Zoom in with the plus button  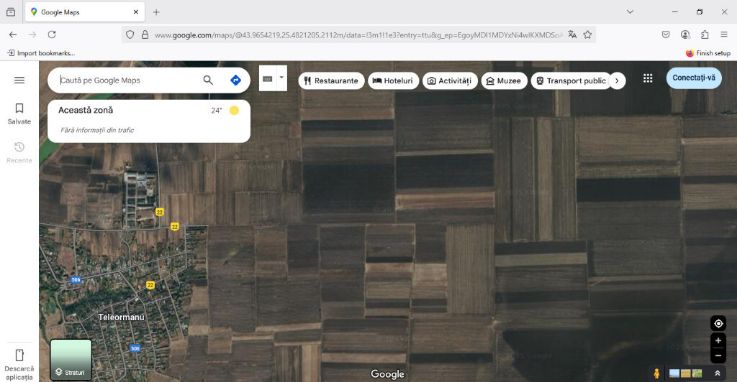pos(718,341)
